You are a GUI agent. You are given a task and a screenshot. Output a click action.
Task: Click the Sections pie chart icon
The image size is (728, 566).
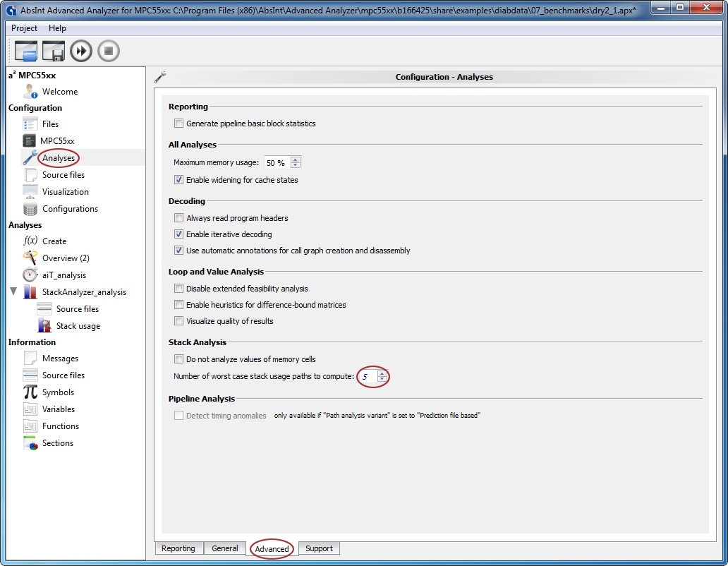(x=30, y=443)
